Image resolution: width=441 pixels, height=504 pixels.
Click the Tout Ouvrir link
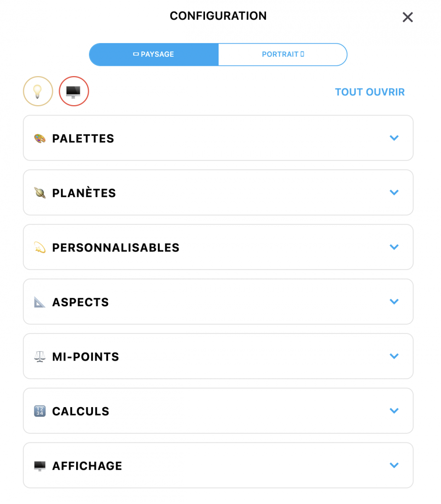[x=370, y=92]
